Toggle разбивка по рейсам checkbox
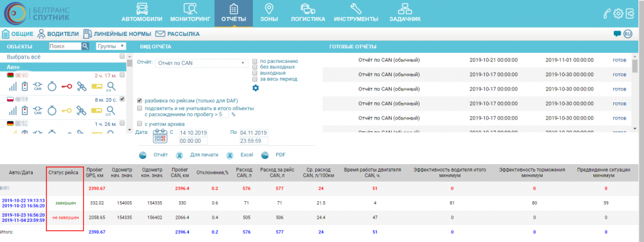 140,101
